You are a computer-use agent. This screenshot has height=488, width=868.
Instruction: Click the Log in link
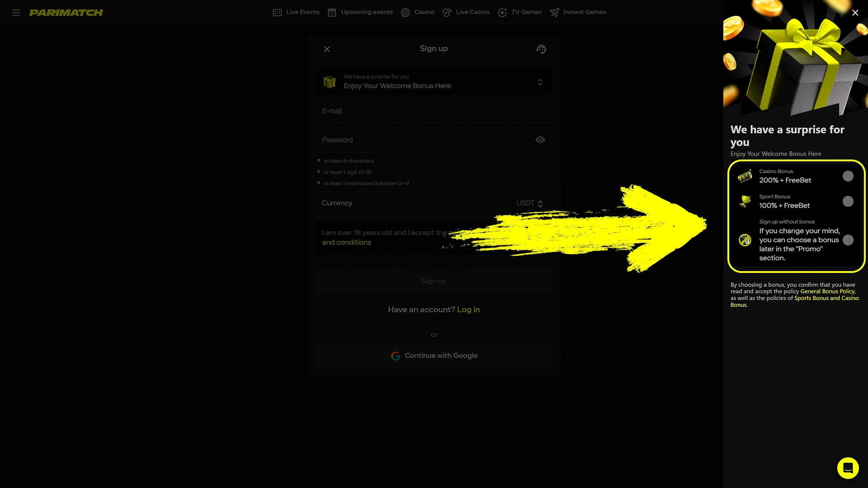(x=468, y=310)
